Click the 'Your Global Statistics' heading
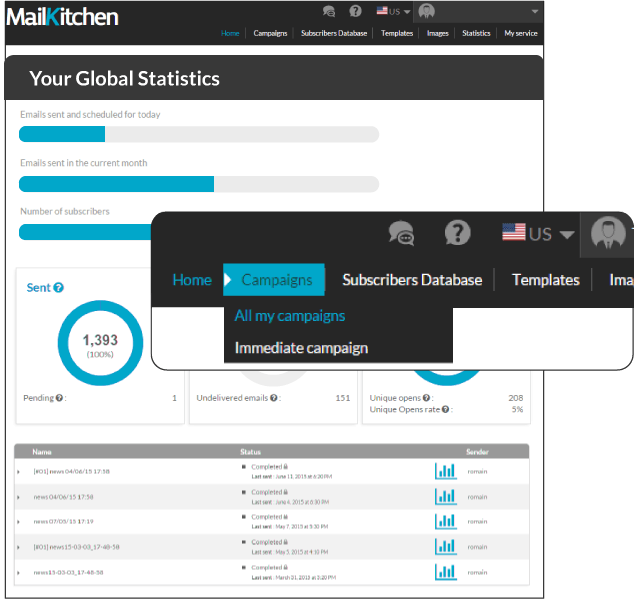This screenshot has height=604, width=639. tap(124, 79)
